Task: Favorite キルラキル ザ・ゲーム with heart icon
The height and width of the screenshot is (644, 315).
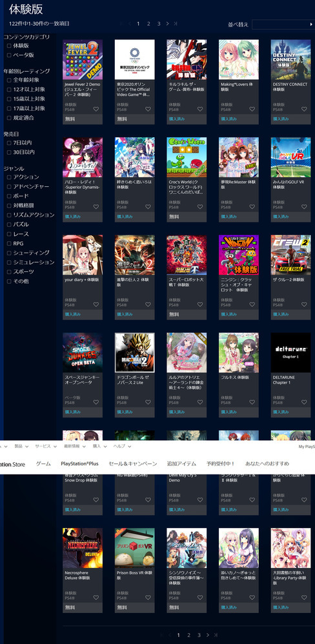Action: pos(200,109)
